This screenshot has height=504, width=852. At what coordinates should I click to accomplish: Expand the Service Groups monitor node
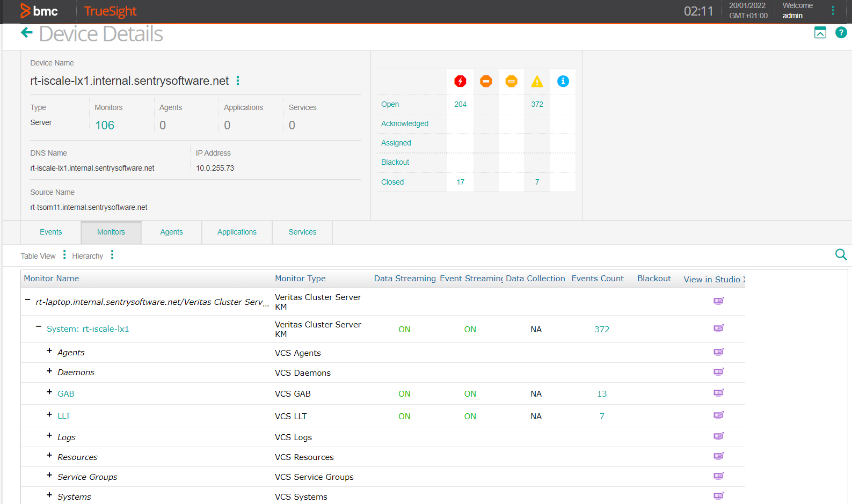coord(49,475)
